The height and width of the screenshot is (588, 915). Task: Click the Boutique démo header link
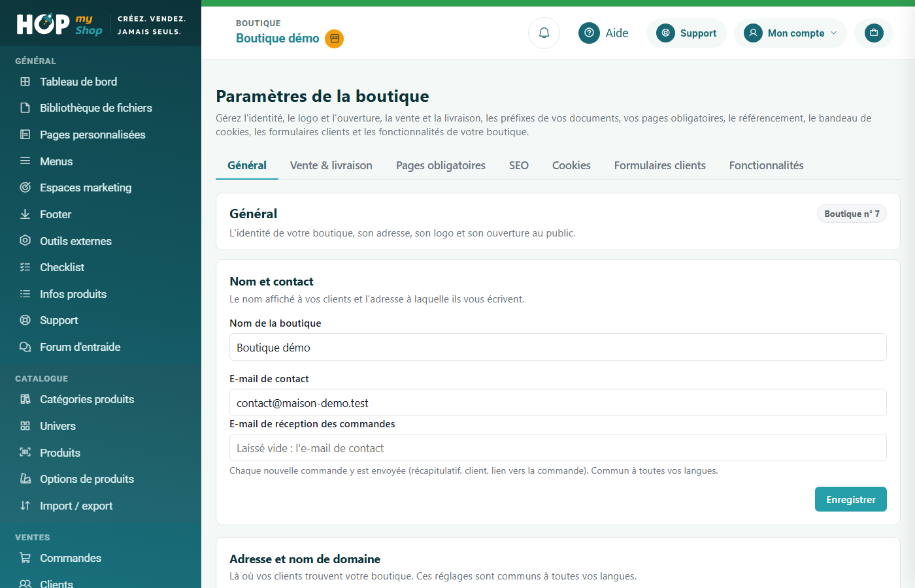coord(278,39)
